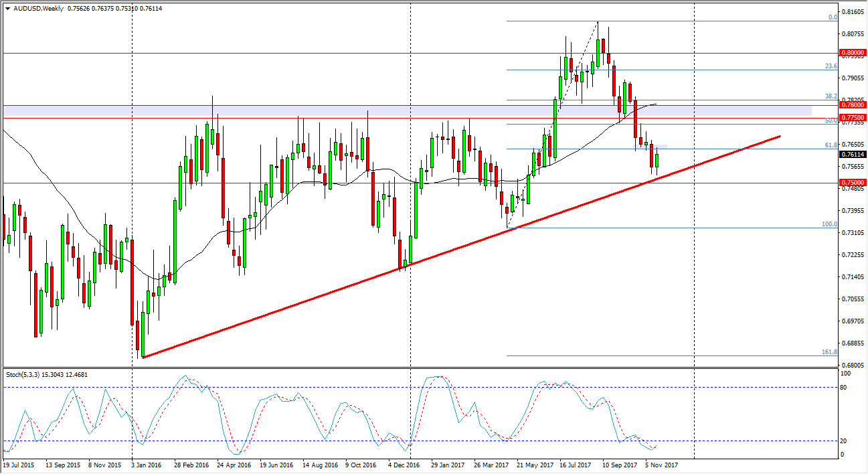Click the 61.8 Fibonacci retracement label
Screen dimensions: 868x474
[831, 145]
